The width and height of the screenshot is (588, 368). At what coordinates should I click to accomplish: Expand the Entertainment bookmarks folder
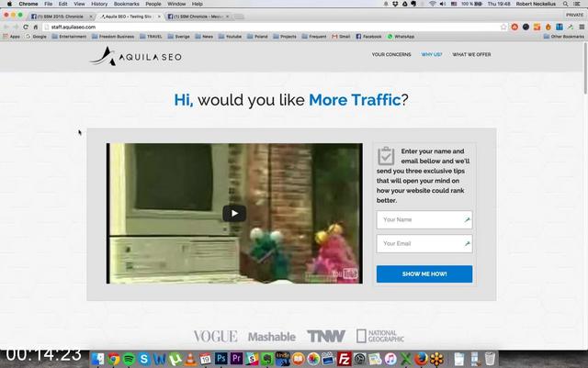pos(69,37)
